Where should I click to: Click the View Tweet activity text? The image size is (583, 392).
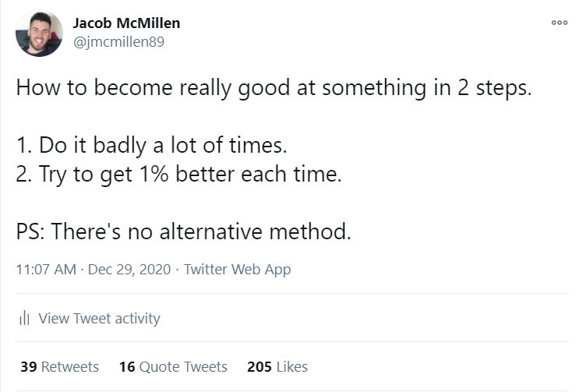coord(99,319)
